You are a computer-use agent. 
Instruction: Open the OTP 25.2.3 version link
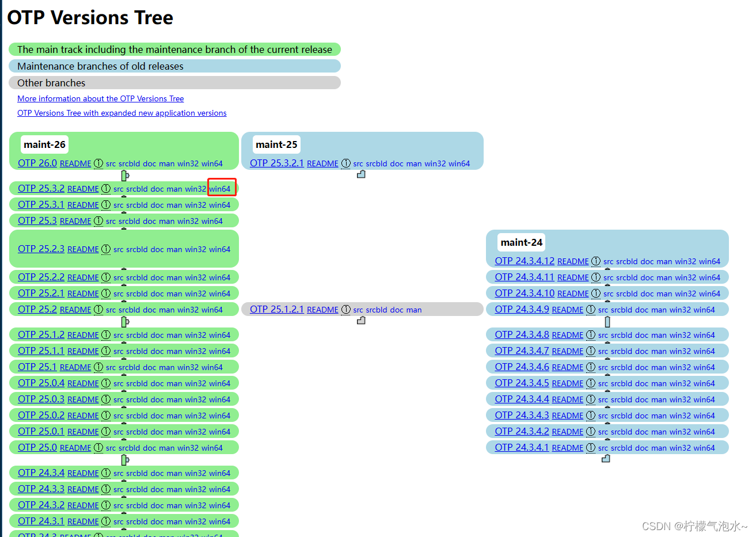(41, 249)
